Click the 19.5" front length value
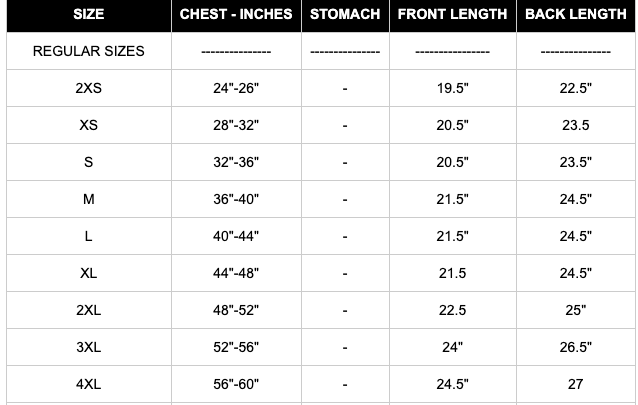This screenshot has height=405, width=638. pos(452,88)
